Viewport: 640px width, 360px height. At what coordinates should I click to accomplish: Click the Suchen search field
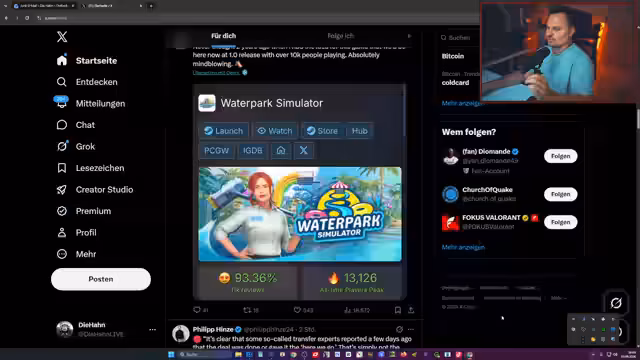point(459,38)
